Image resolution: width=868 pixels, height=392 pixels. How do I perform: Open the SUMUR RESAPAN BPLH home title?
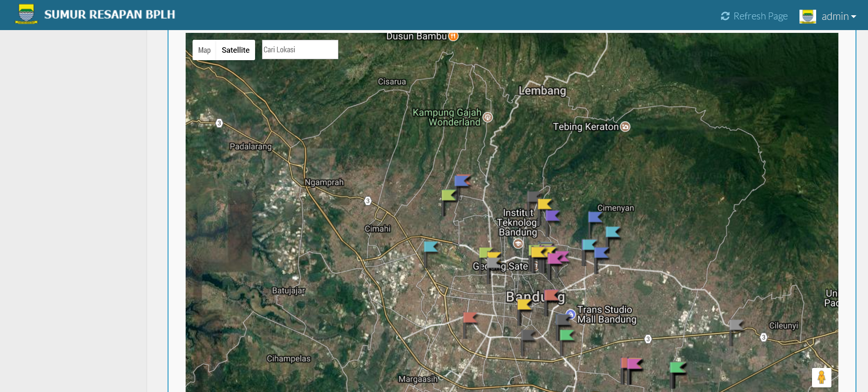109,15
